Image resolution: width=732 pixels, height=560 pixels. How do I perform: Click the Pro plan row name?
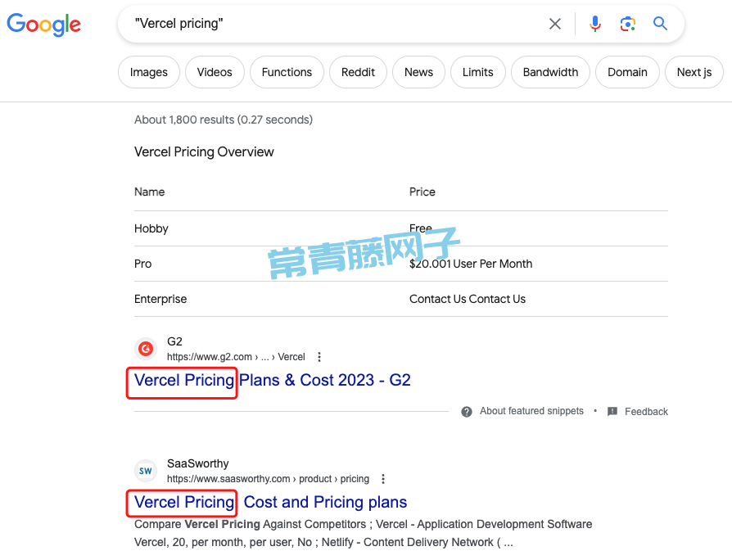[x=142, y=264]
